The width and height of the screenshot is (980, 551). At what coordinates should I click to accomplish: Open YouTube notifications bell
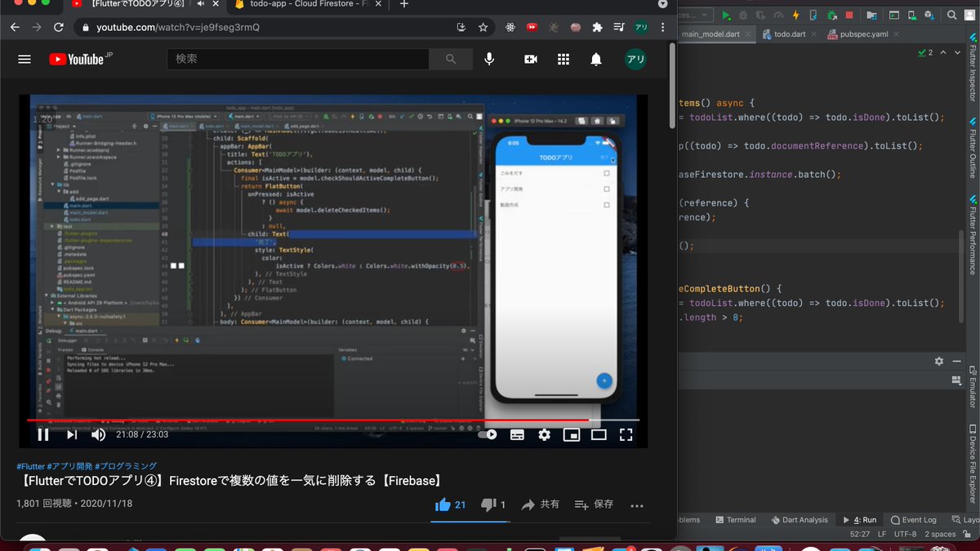tap(596, 60)
